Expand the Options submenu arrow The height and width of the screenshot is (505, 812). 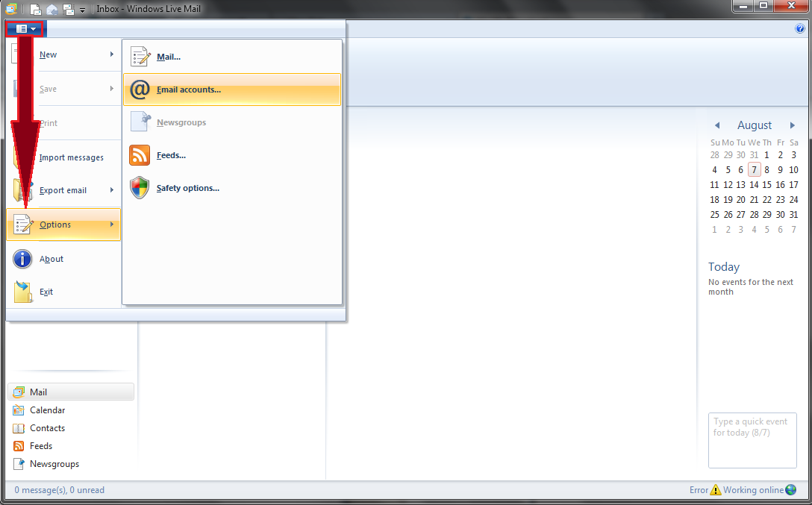(x=112, y=224)
